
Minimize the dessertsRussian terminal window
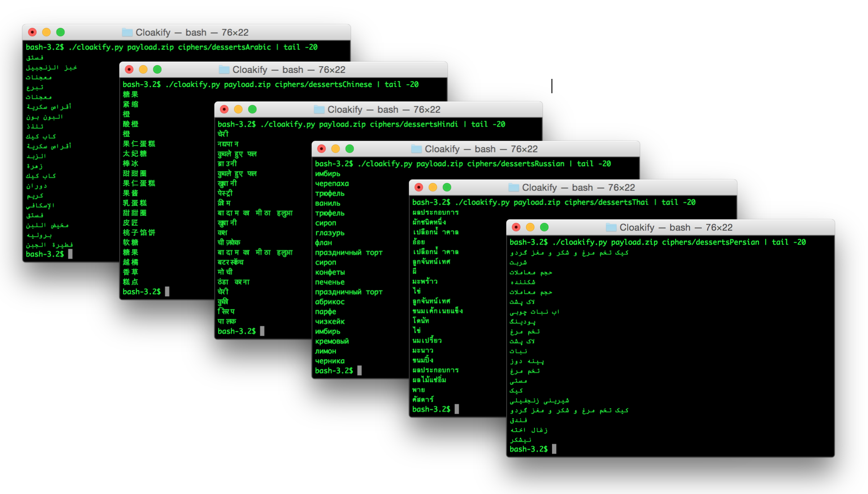[x=335, y=149]
